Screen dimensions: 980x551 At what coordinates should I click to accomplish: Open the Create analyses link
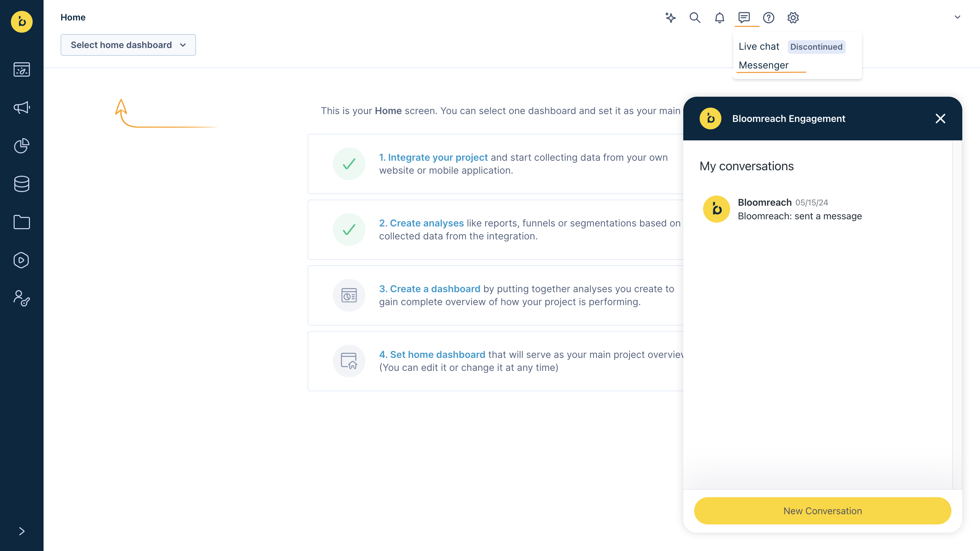tap(421, 223)
